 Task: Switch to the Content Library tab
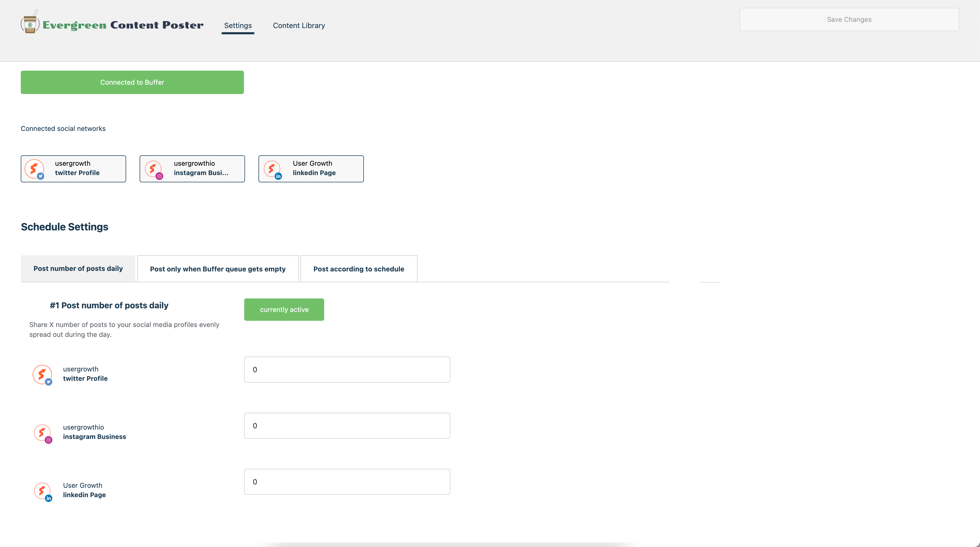(x=299, y=25)
